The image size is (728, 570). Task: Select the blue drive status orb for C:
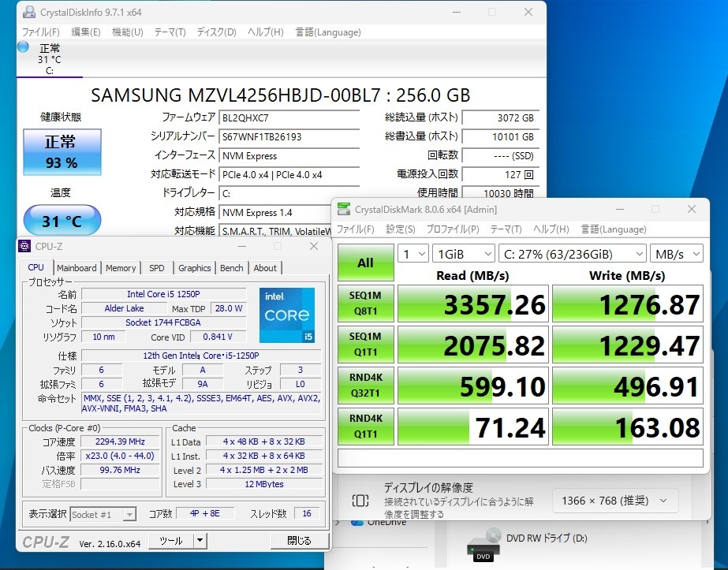(23, 47)
